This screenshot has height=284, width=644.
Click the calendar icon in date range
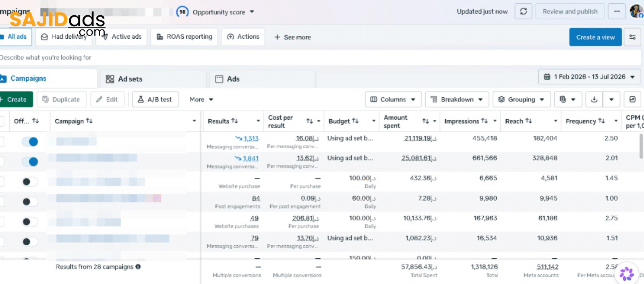coord(547,77)
